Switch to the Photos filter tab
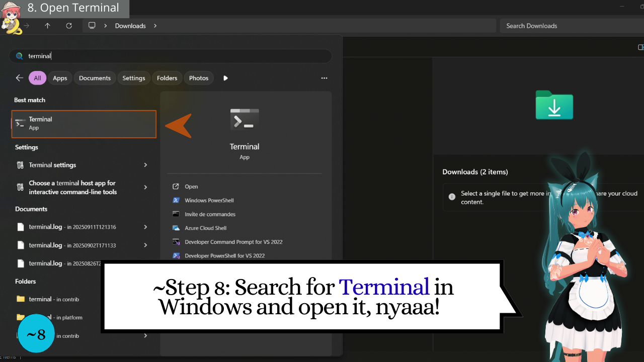 (199, 78)
